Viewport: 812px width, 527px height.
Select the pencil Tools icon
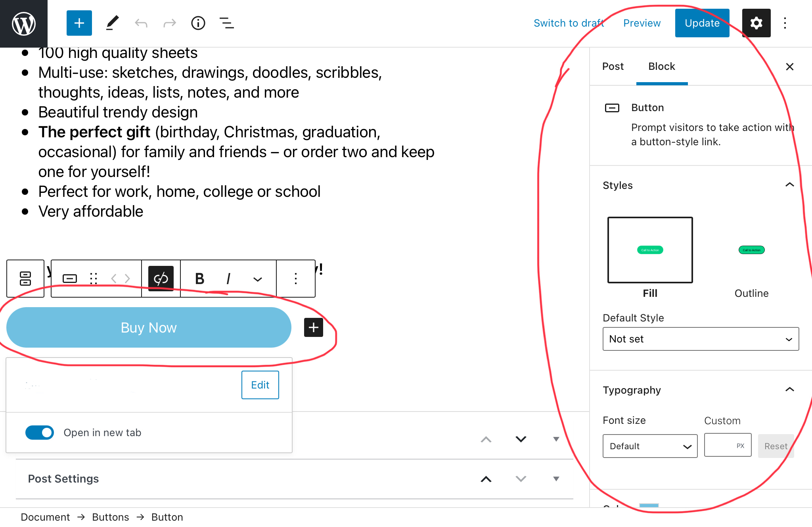(113, 23)
